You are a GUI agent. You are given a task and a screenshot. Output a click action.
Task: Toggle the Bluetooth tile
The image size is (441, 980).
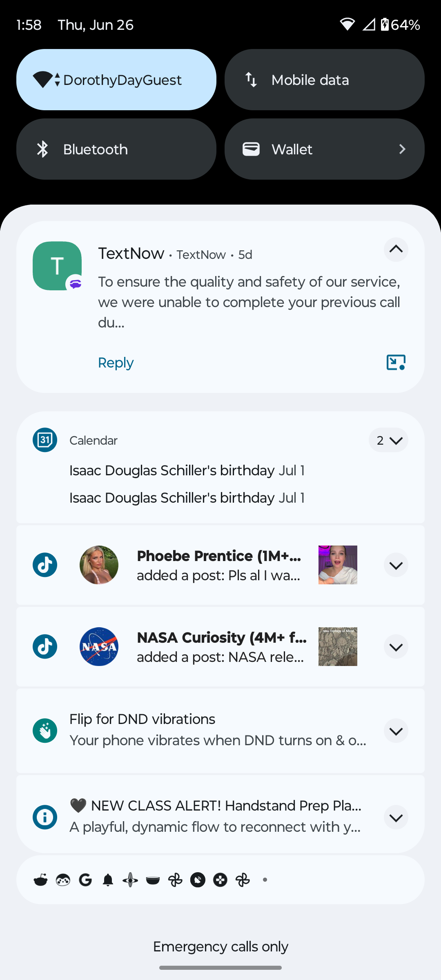[x=116, y=149]
